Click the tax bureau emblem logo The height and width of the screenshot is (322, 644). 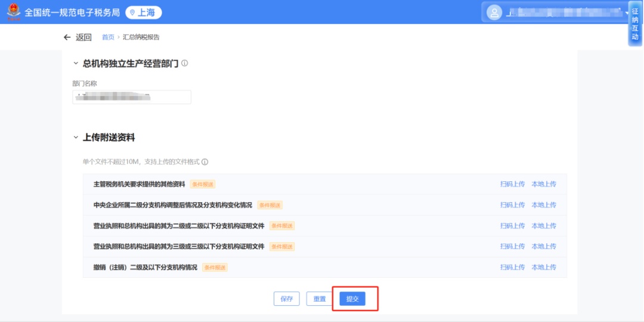(x=13, y=11)
